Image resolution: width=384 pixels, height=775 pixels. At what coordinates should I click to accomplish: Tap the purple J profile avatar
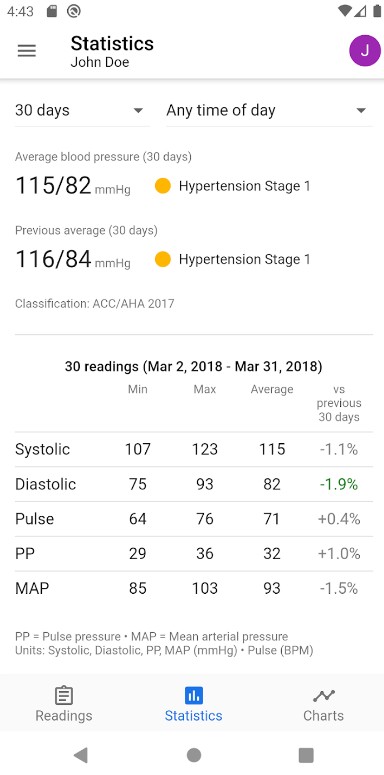click(x=365, y=50)
